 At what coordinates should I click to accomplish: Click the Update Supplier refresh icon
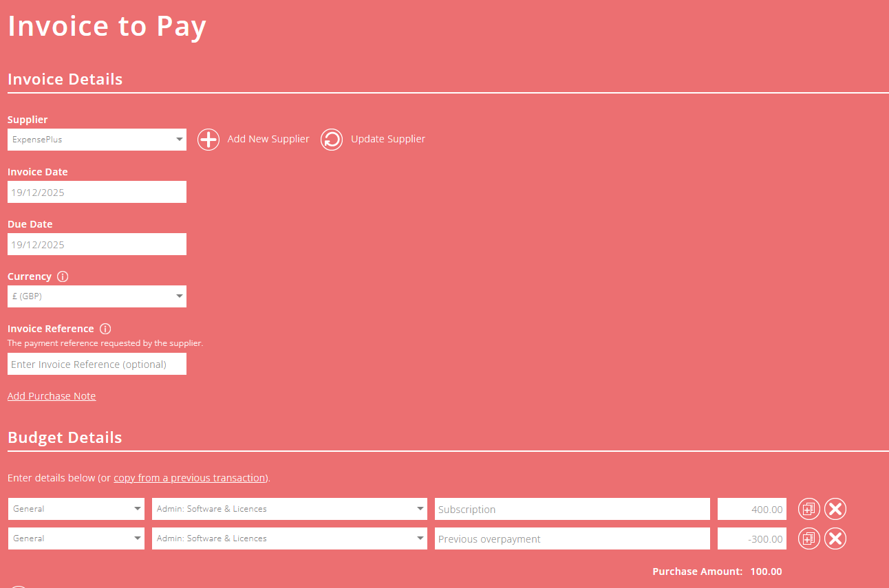click(332, 139)
